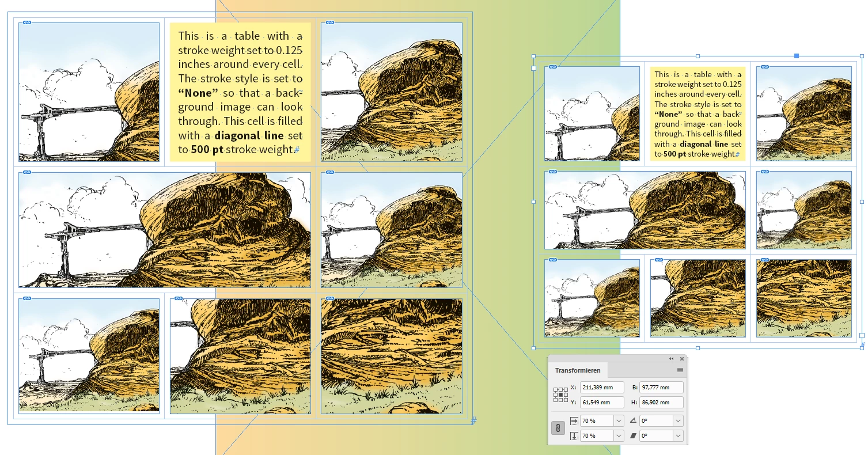Viewport: 868px width, 455px height.
Task: Click the yellow text cell in small table
Action: [x=698, y=113]
